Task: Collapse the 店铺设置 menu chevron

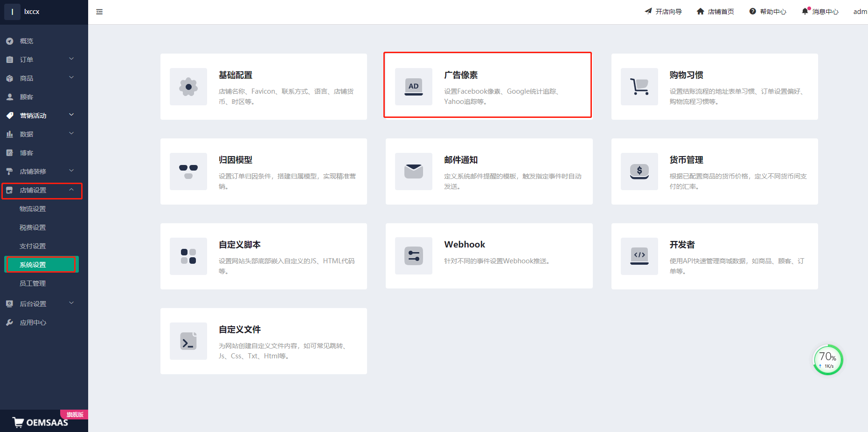Action: (x=71, y=190)
